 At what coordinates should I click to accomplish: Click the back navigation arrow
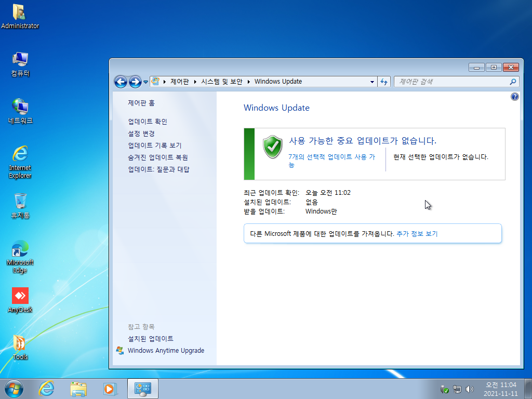[x=121, y=82]
